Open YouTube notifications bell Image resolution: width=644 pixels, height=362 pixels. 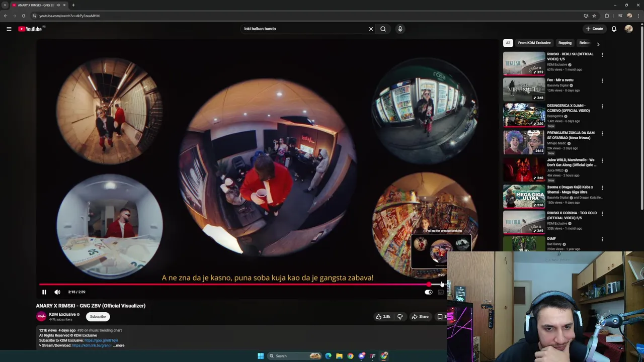(x=614, y=29)
